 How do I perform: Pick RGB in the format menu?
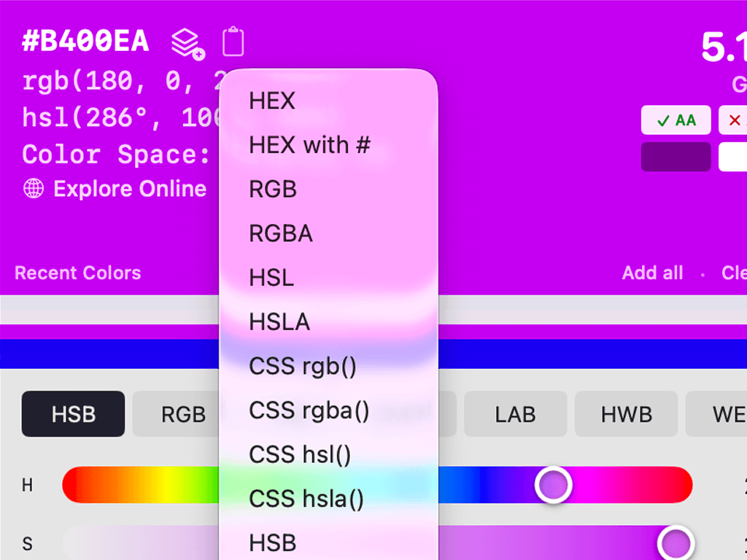point(273,190)
